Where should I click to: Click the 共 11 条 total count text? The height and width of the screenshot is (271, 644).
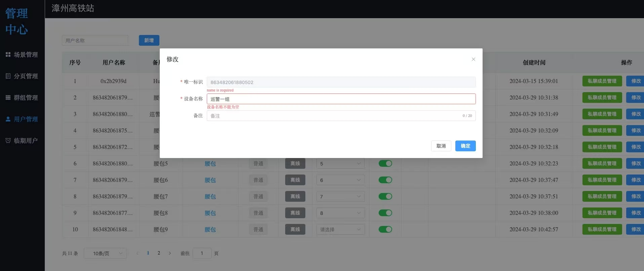pos(70,253)
